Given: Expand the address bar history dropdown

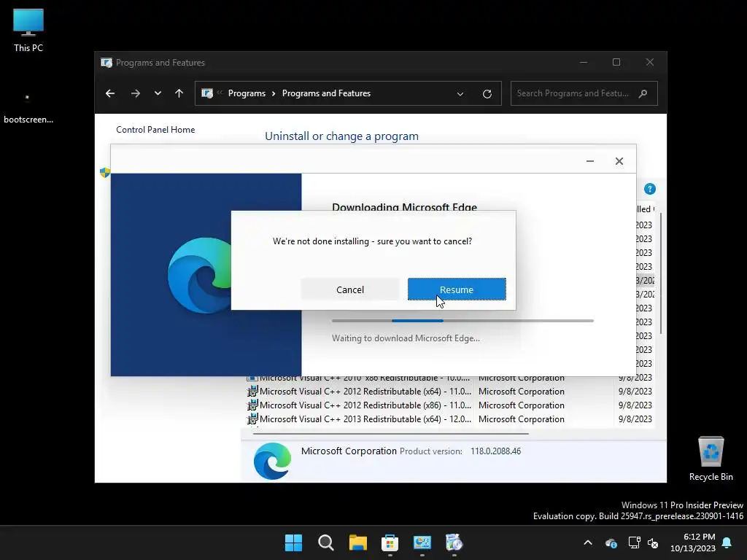Looking at the screenshot, I should coord(460,94).
